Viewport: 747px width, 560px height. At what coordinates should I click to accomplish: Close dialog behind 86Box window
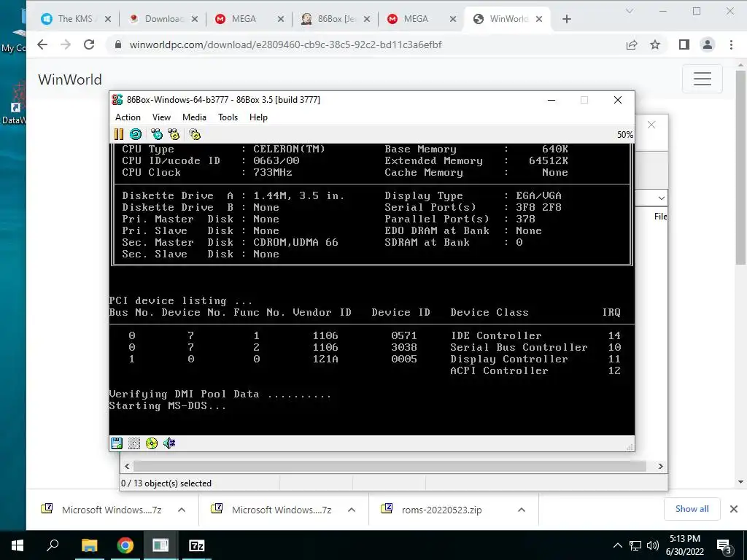(x=651, y=125)
